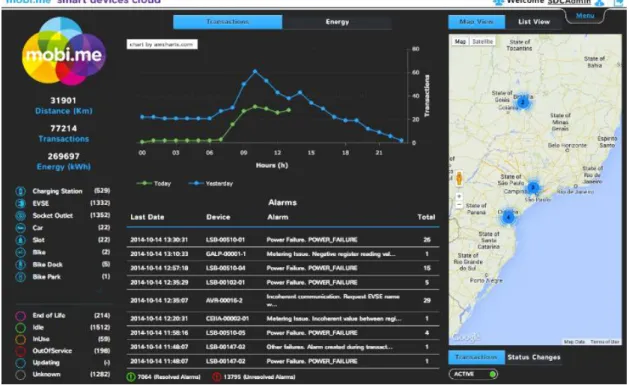Click the Street View pegman icon
This screenshot has width=629, height=385.
[459, 178]
